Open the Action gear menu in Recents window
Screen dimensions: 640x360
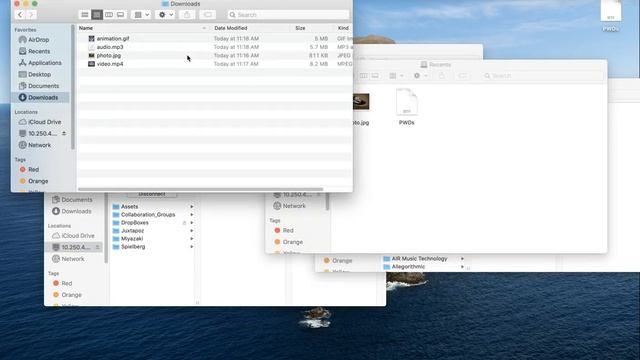click(420, 76)
